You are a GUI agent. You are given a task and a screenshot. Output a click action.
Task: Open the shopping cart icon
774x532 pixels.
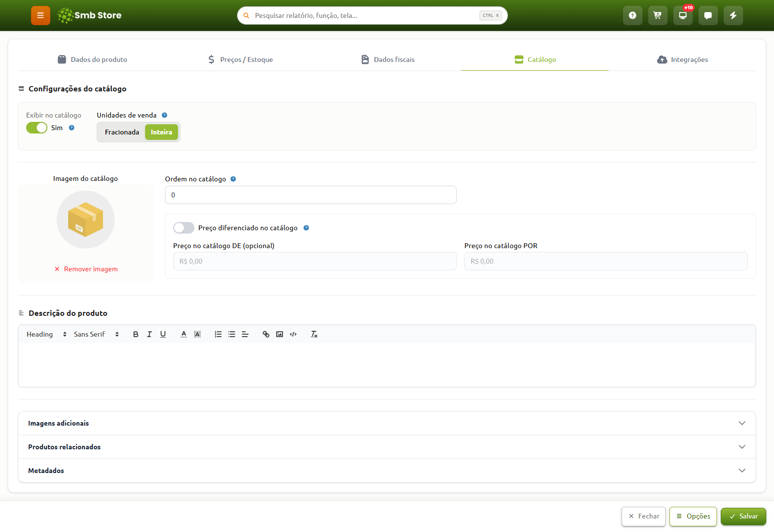pyautogui.click(x=657, y=15)
